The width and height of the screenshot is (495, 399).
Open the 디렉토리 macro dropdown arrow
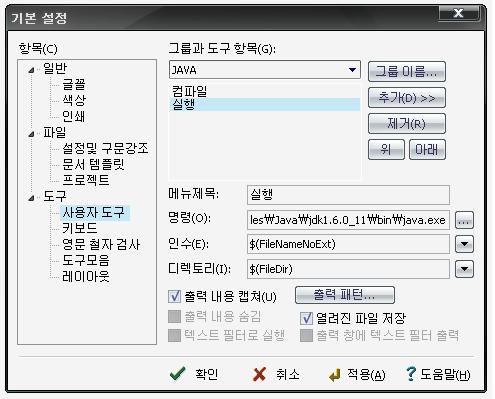(464, 269)
